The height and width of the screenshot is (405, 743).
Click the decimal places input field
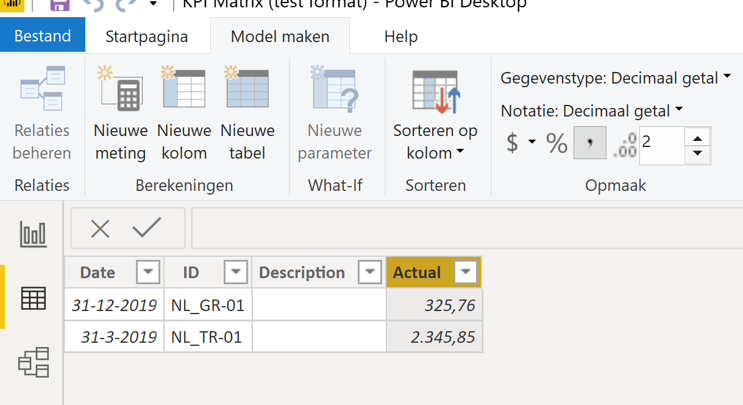pos(661,145)
